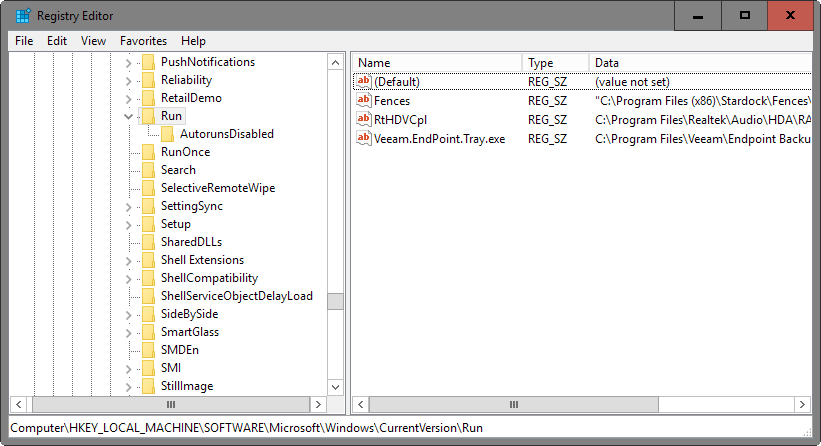821x446 pixels.
Task: Click the ShellCompatibility folder icon
Action: click(149, 278)
